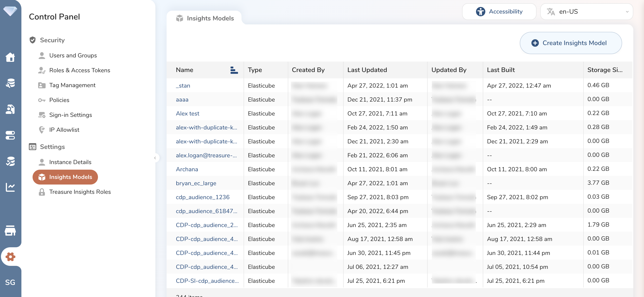Open the SG user avatar

(10, 282)
